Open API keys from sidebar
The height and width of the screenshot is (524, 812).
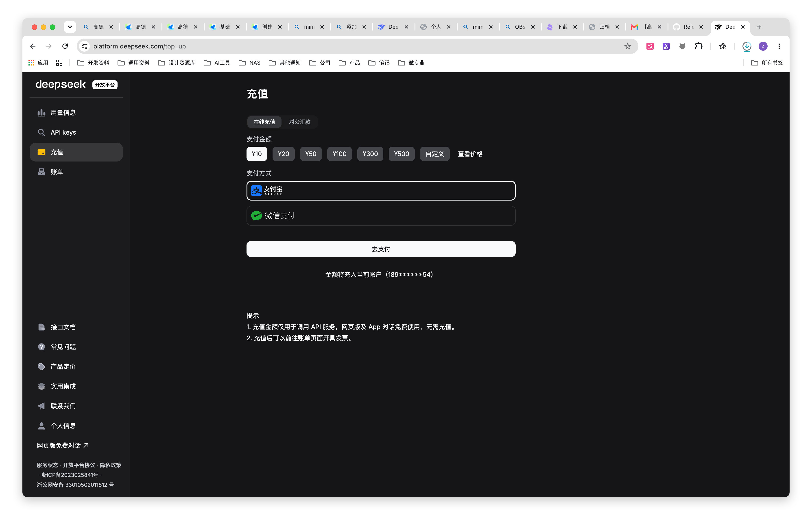click(x=76, y=132)
